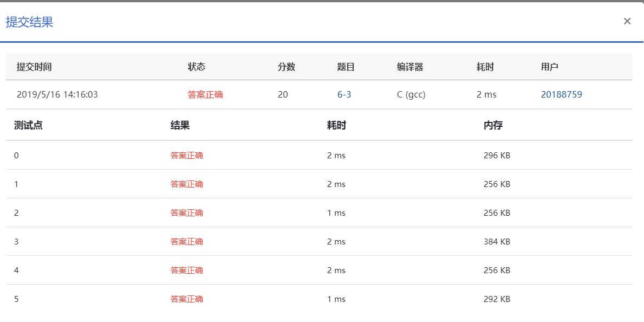Click the 分数 column header
Viewport: 644px width, 322px height.
(287, 67)
